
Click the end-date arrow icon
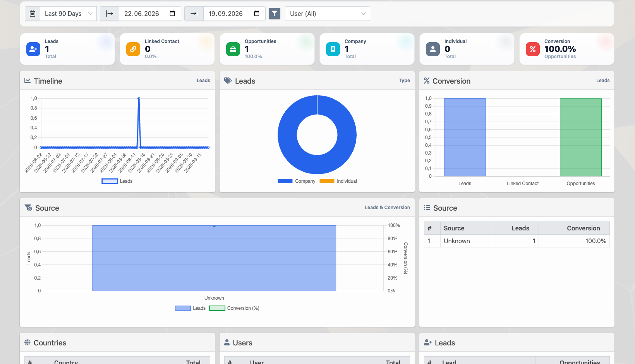(194, 14)
